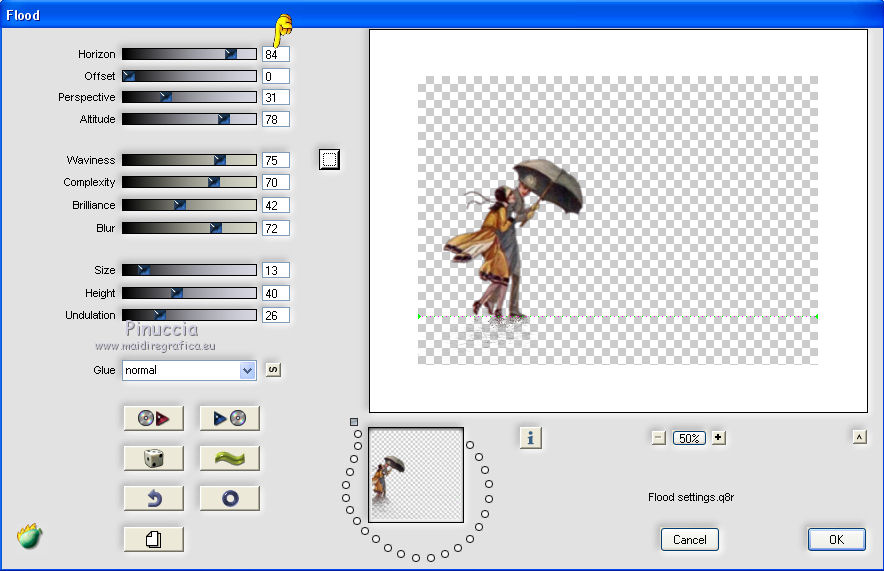Click the dotted square selection button
The height and width of the screenshot is (571, 884).
(x=329, y=160)
